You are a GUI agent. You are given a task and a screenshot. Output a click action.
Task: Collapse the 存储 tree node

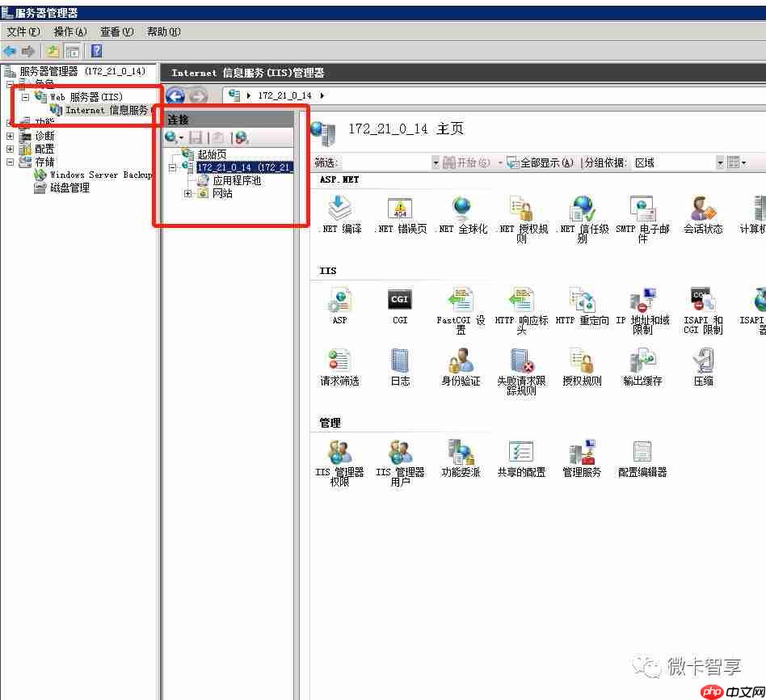coord(10,162)
